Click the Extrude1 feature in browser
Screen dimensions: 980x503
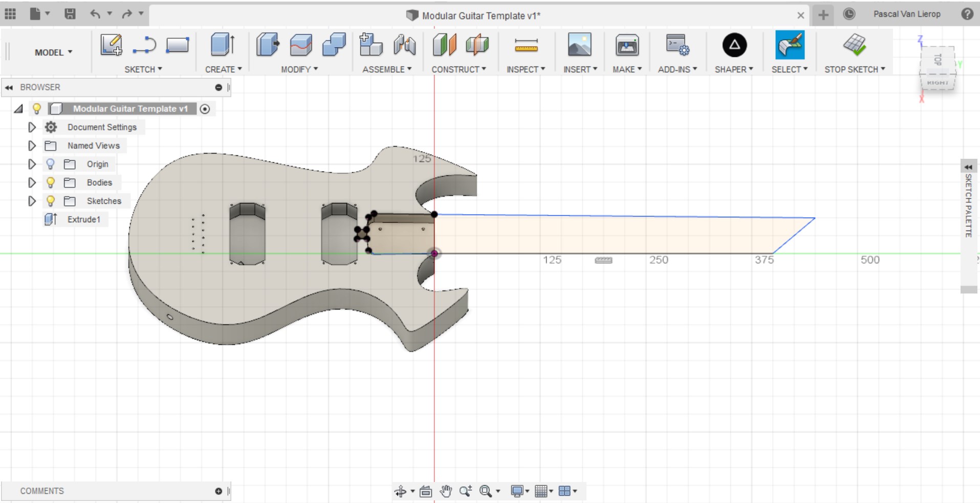83,219
